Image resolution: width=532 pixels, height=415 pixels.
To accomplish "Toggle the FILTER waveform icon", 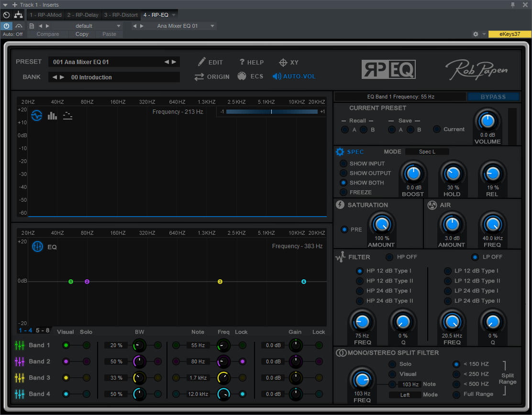I will click(340, 257).
